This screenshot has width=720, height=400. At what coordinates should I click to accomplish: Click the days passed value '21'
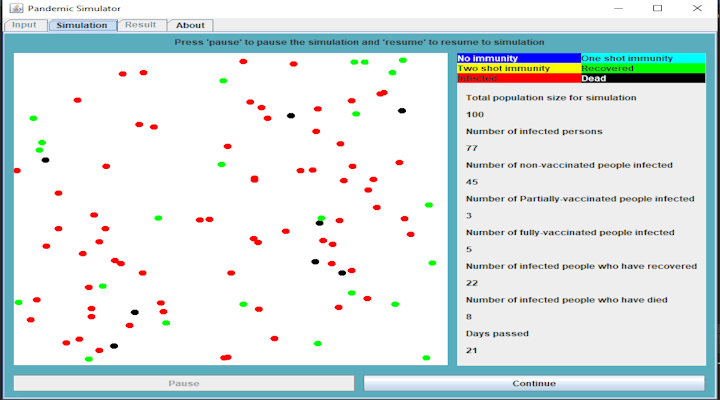coord(472,350)
